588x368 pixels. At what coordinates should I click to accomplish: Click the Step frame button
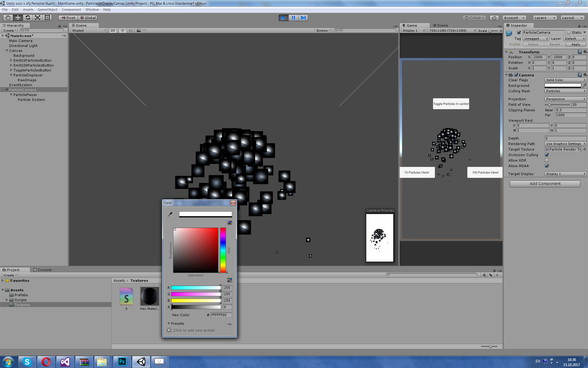coord(303,18)
